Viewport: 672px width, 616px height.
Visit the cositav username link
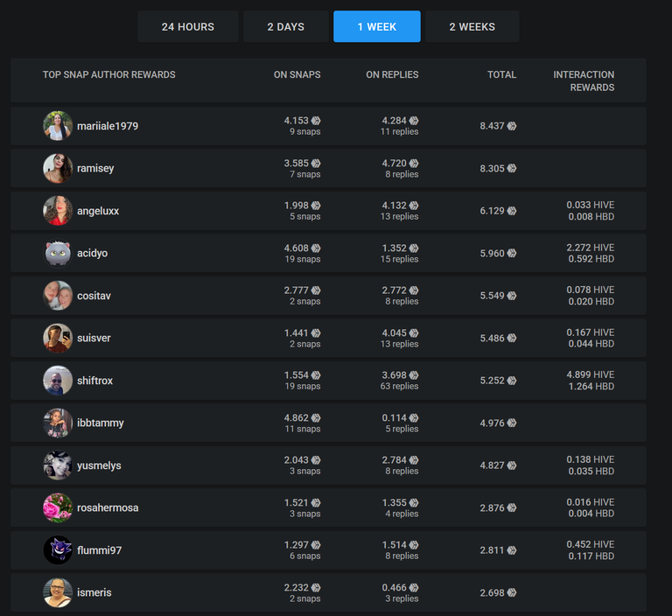point(94,296)
